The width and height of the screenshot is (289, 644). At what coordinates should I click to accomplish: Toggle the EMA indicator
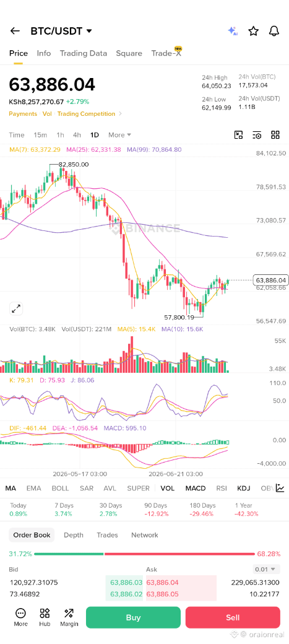click(33, 489)
